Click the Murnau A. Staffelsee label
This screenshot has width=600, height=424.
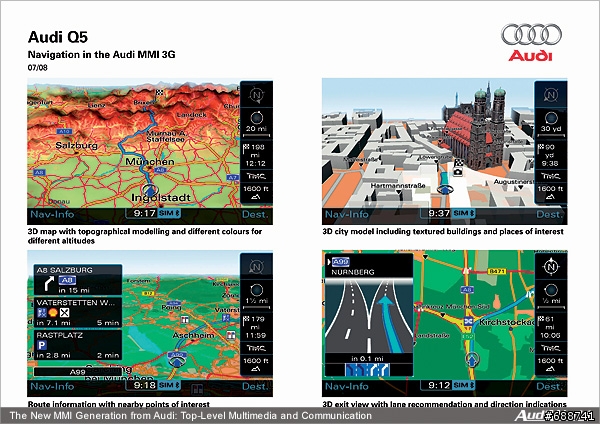pyautogui.click(x=166, y=136)
